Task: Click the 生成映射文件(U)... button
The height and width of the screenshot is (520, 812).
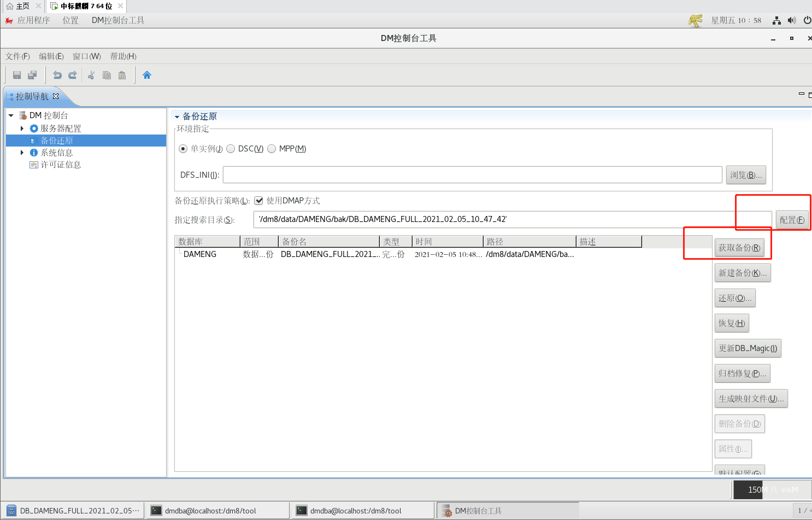Action: coord(751,399)
